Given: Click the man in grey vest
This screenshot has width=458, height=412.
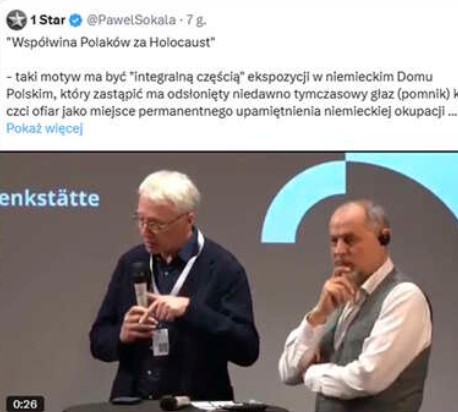Looking at the screenshot, I should 358,307.
